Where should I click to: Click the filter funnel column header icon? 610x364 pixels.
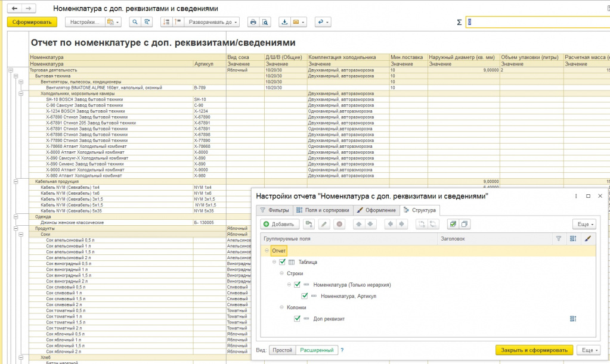click(x=559, y=239)
